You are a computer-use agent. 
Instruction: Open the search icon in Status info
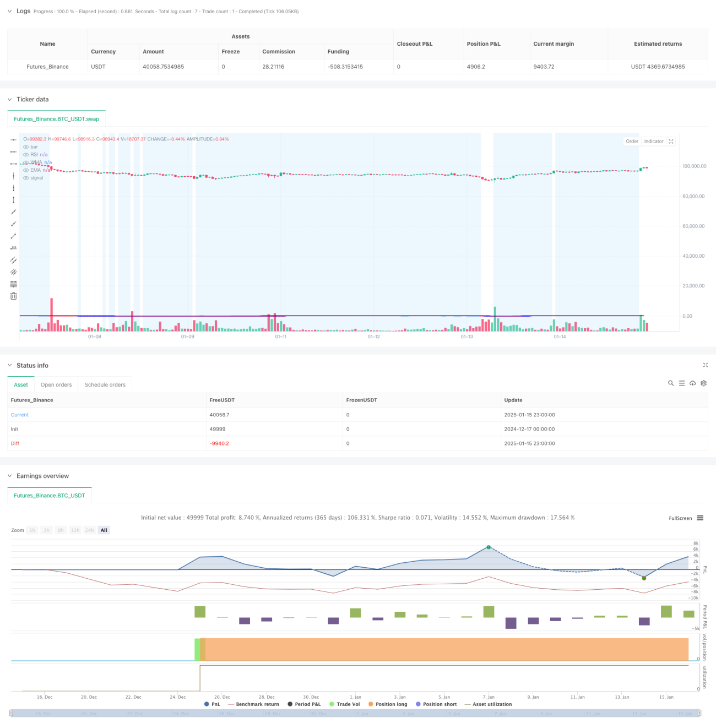click(x=671, y=383)
